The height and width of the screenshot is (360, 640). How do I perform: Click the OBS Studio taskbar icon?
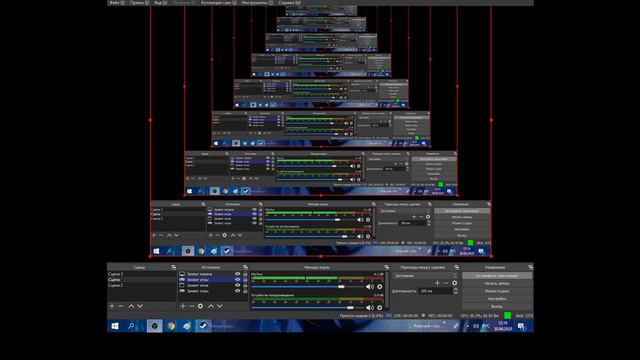coord(154,326)
